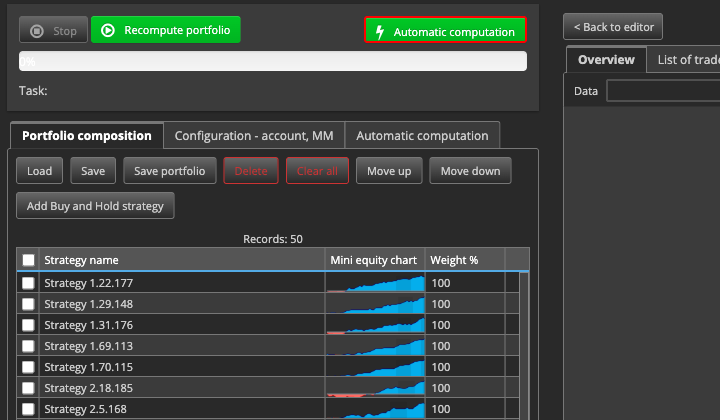Check the box for Strategy 1.70.115
The image size is (720, 420).
28,367
